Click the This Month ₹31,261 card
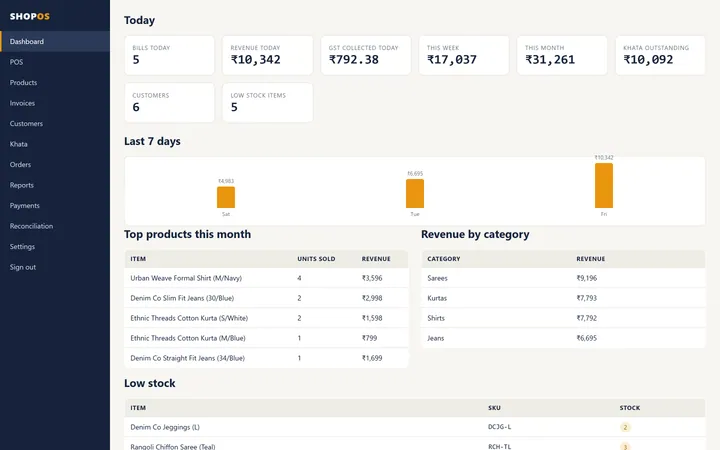720x450 pixels. coord(562,55)
